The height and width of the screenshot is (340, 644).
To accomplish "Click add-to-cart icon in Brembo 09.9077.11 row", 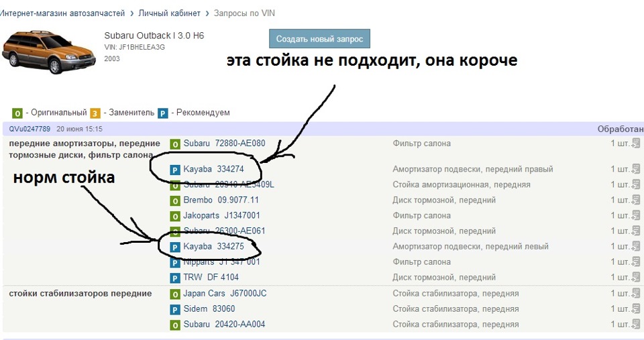I will click(x=636, y=200).
